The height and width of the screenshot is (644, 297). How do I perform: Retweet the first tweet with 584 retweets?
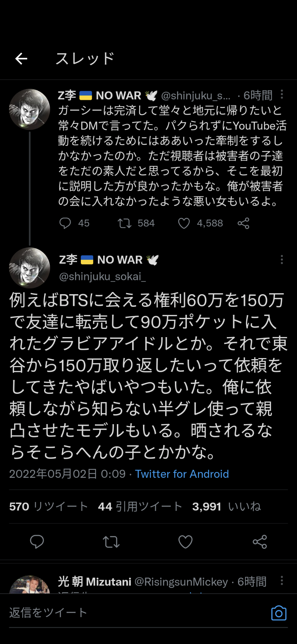(124, 223)
